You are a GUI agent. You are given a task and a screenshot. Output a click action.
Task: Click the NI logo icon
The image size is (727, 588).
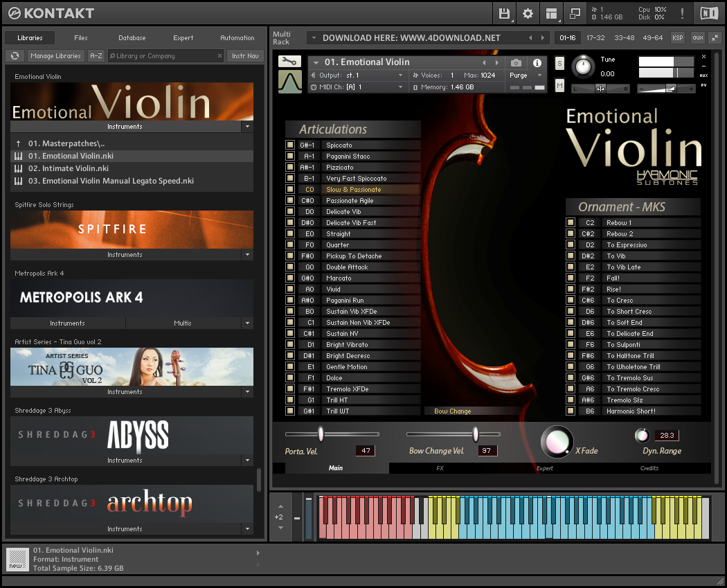709,13
